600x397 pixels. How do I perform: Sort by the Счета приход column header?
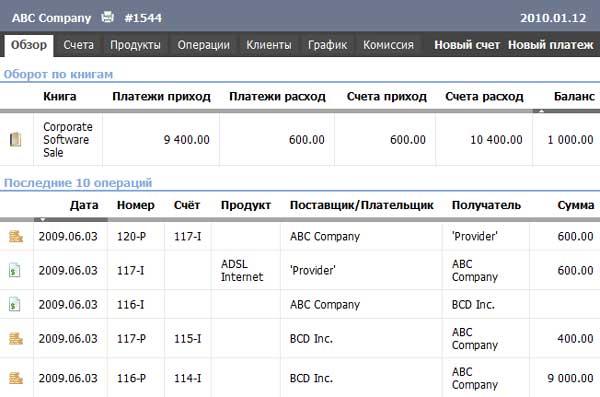386,96
